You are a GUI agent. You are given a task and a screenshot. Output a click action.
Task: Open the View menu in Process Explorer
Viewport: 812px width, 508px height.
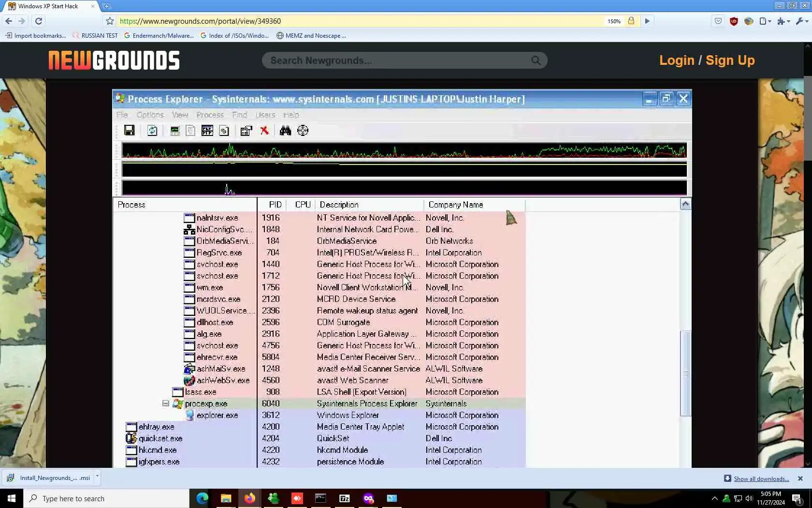point(180,115)
